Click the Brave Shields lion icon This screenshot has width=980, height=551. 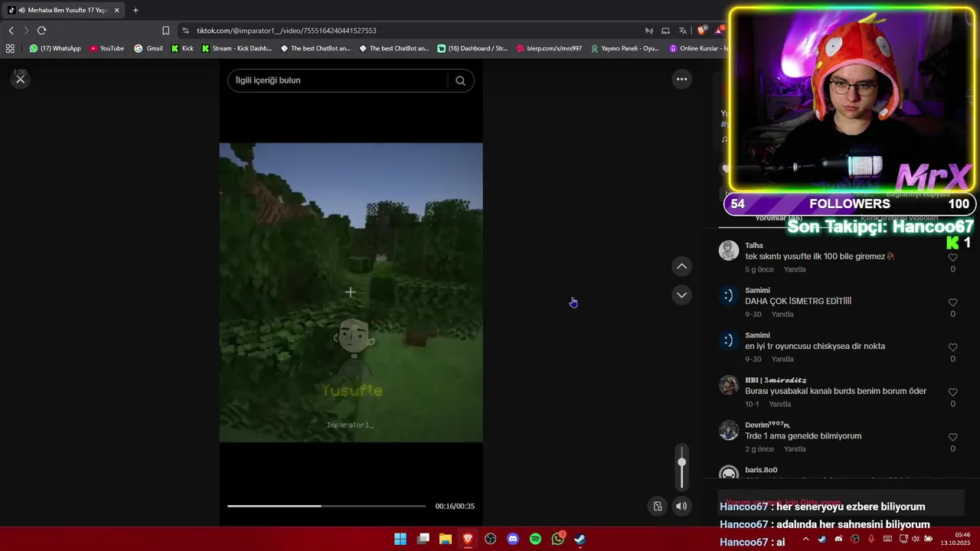[x=701, y=31]
